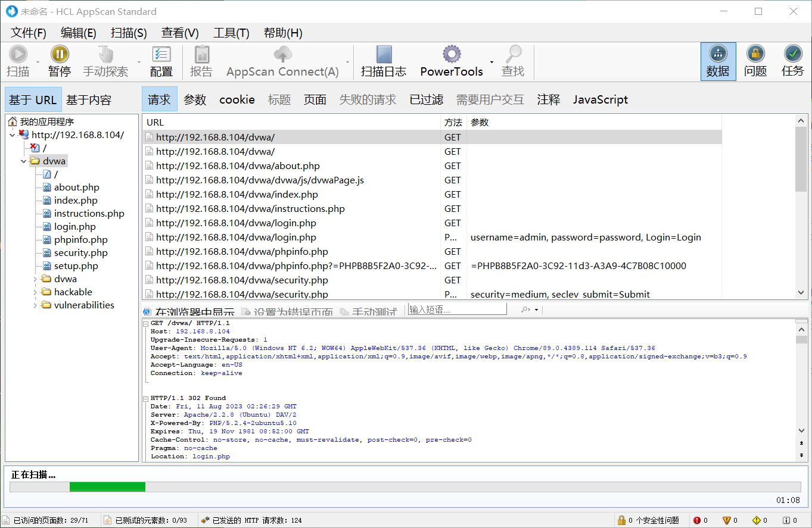Click the 参数 column header
Screen dimensions: 812x528
(594, 122)
